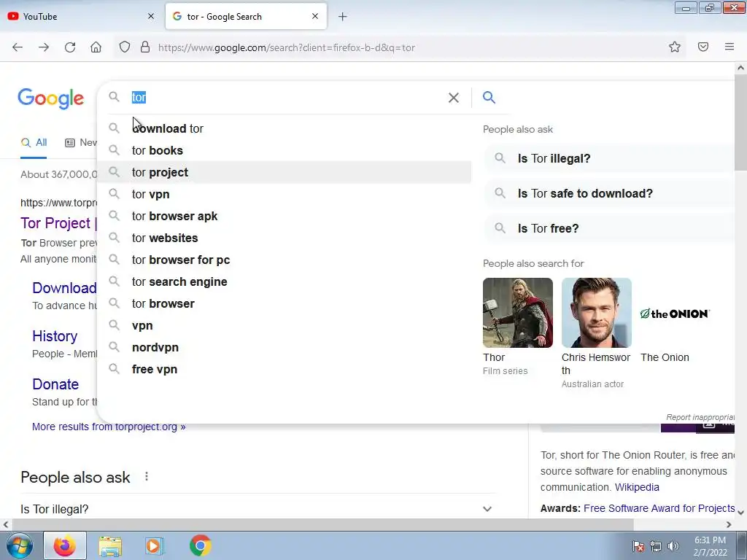Click the tracking protection shield icon
This screenshot has height=560, width=747.
(124, 47)
